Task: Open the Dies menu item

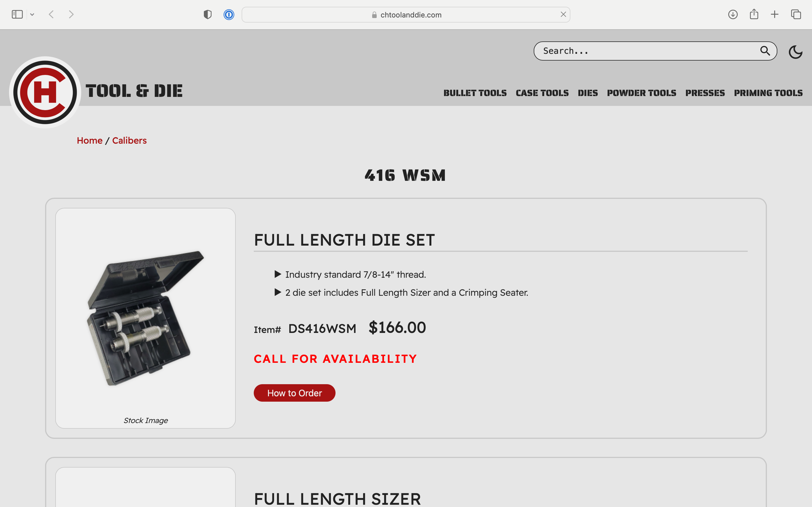Action: [x=588, y=93]
